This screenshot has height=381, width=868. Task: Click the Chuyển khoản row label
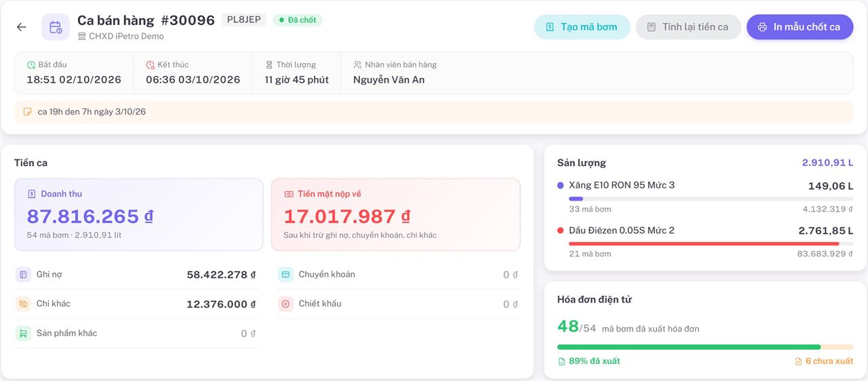point(327,275)
